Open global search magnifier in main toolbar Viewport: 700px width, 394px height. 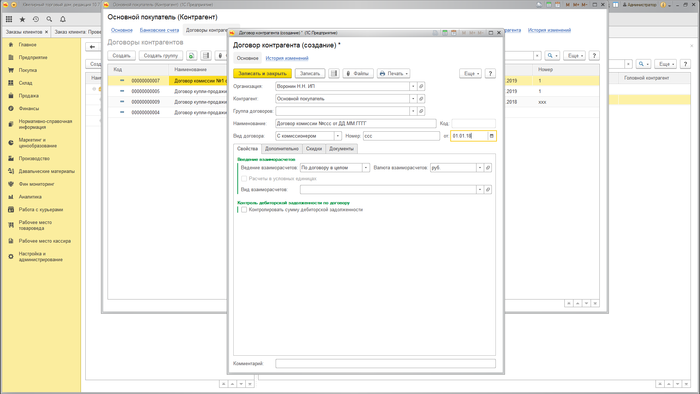[x=49, y=19]
